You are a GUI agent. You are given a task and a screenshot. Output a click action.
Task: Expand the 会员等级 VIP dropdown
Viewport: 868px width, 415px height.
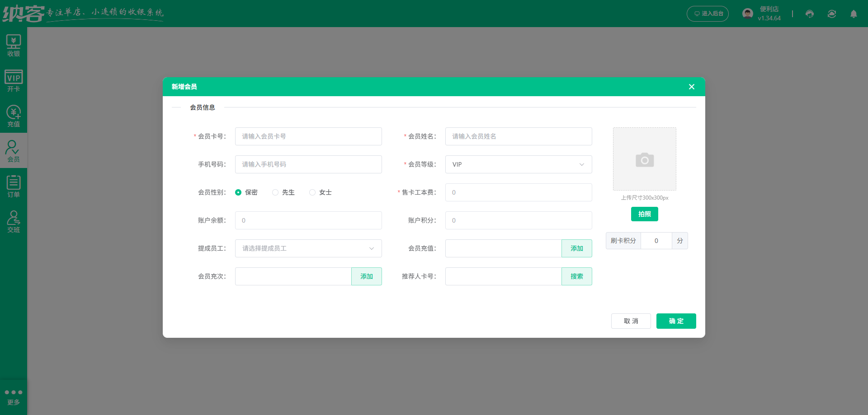(x=519, y=164)
